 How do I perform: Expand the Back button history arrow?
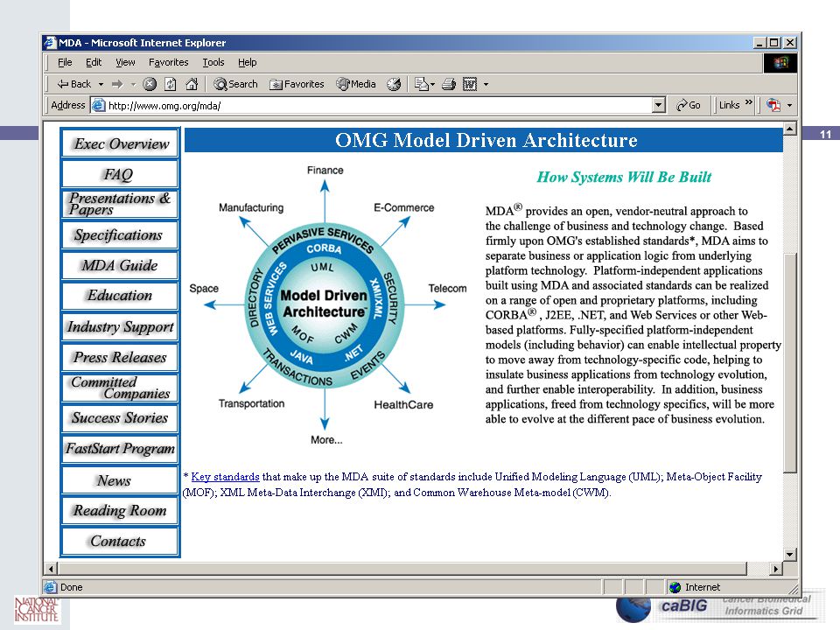point(101,84)
